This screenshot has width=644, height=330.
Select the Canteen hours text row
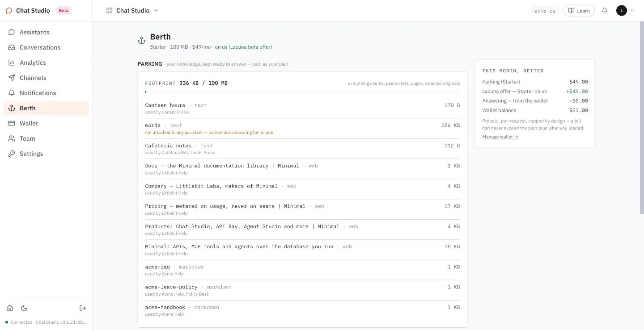[x=302, y=109]
